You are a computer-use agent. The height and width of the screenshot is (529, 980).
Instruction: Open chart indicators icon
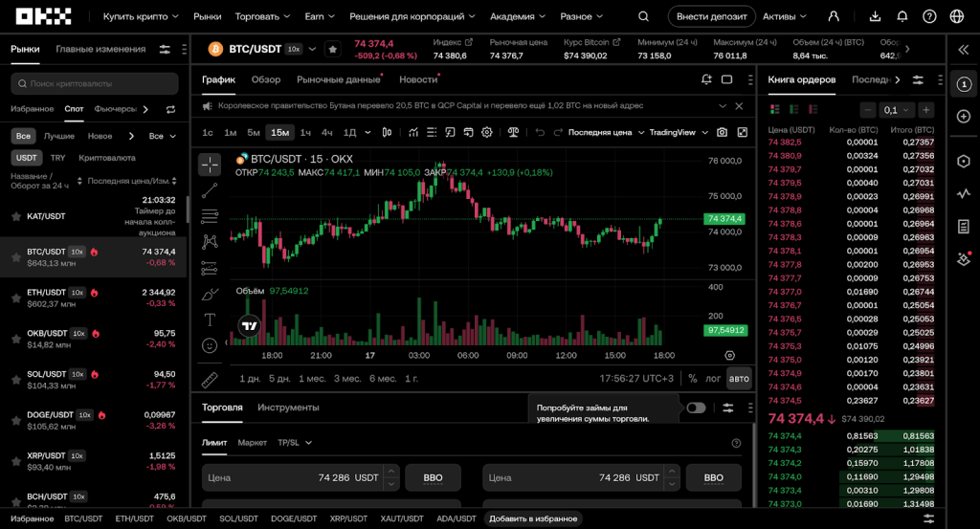point(413,132)
